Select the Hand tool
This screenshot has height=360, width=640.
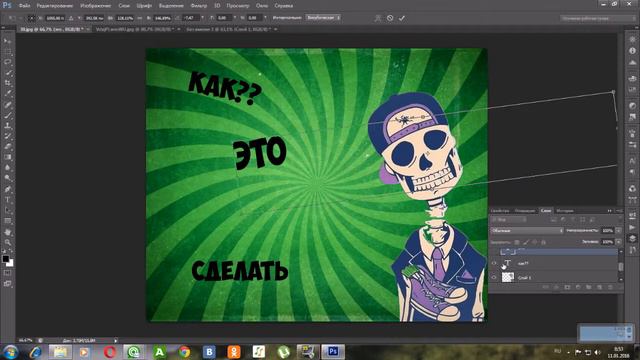coord(7,232)
